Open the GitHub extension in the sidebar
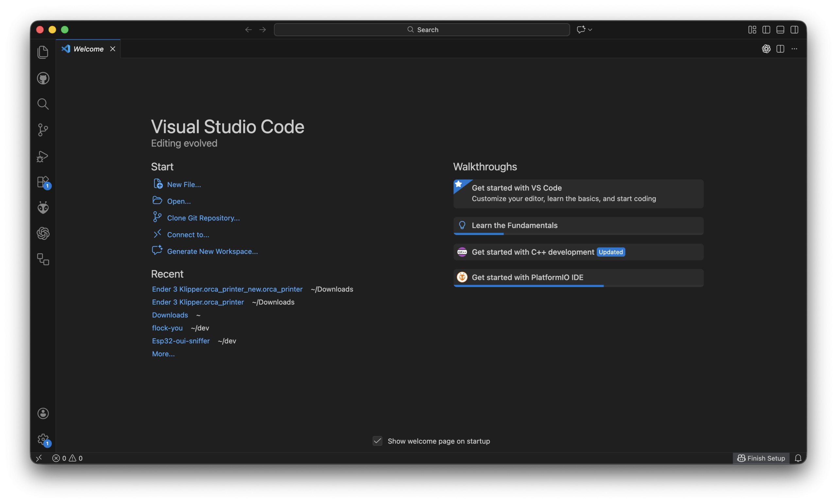The height and width of the screenshot is (504, 837). (x=43, y=78)
